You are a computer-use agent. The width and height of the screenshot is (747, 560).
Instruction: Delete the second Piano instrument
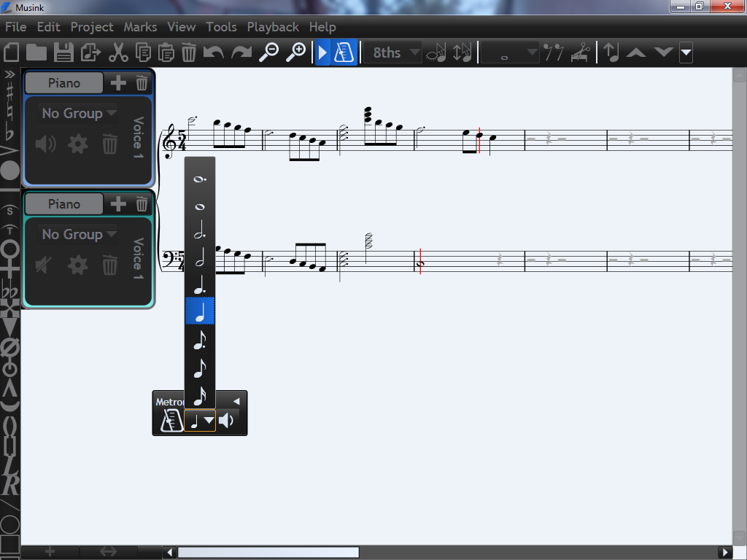(142, 204)
